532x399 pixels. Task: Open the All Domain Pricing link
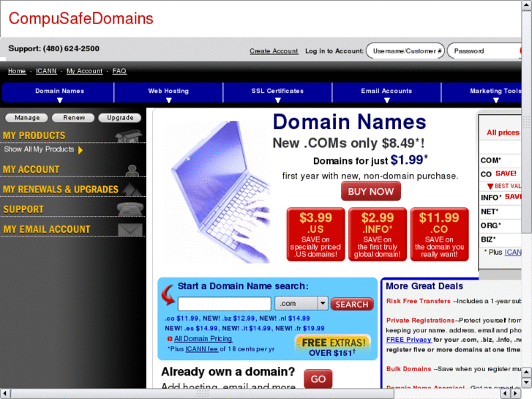click(203, 339)
